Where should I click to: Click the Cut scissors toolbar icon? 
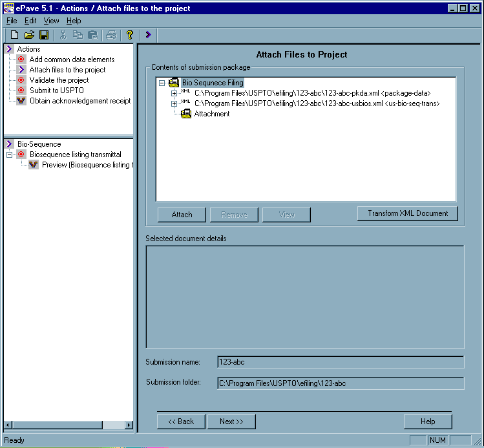(63, 35)
